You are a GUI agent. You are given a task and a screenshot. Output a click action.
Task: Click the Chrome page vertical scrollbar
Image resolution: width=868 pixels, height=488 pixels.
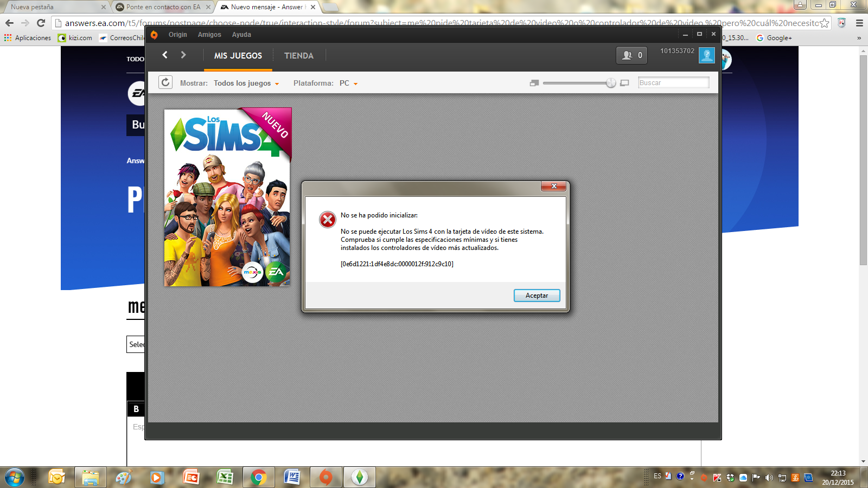click(x=863, y=159)
